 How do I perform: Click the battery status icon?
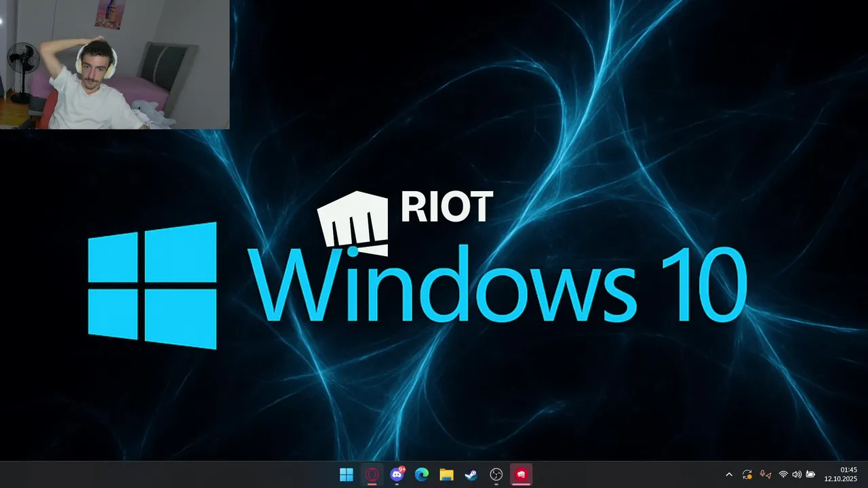[810, 475]
